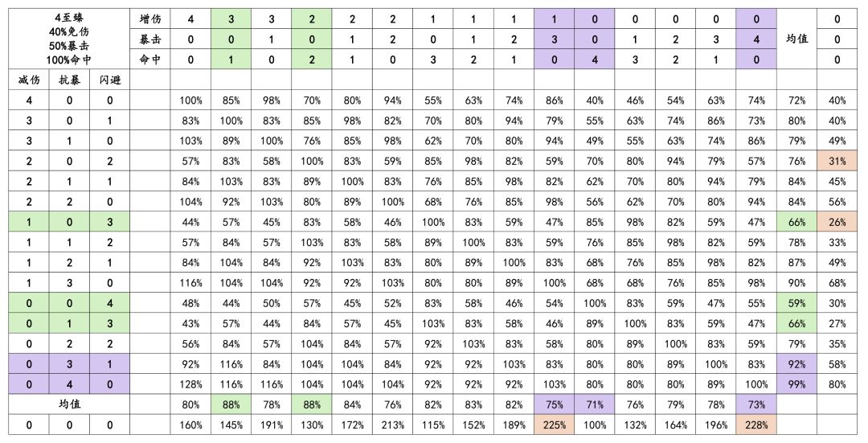Select the 均值 column header

click(797, 39)
